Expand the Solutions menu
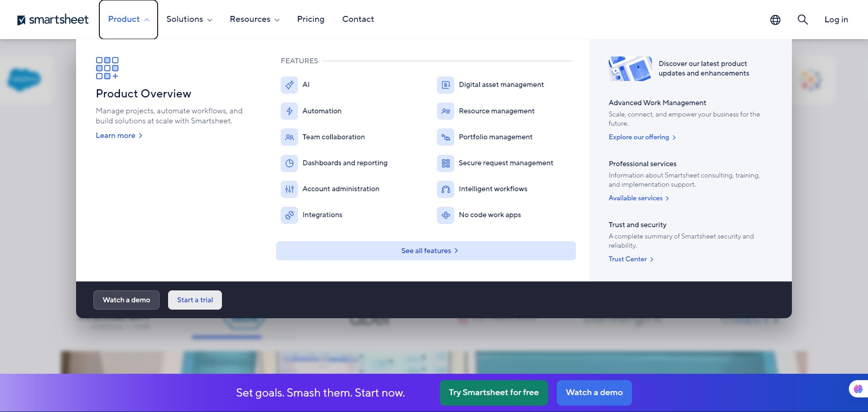The image size is (868, 412). coord(189,19)
